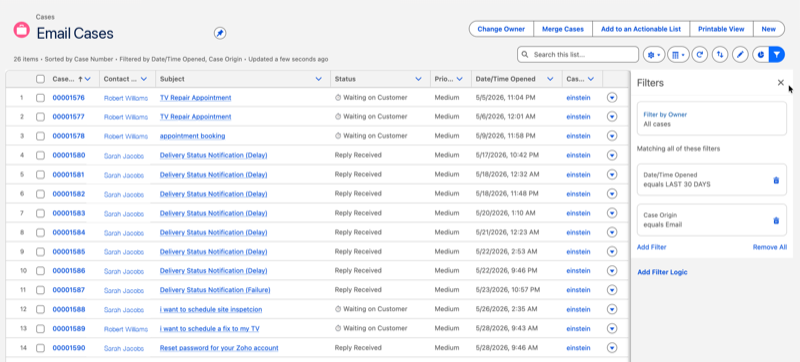Delete the Case Origin filter
The image size is (800, 362).
776,221
